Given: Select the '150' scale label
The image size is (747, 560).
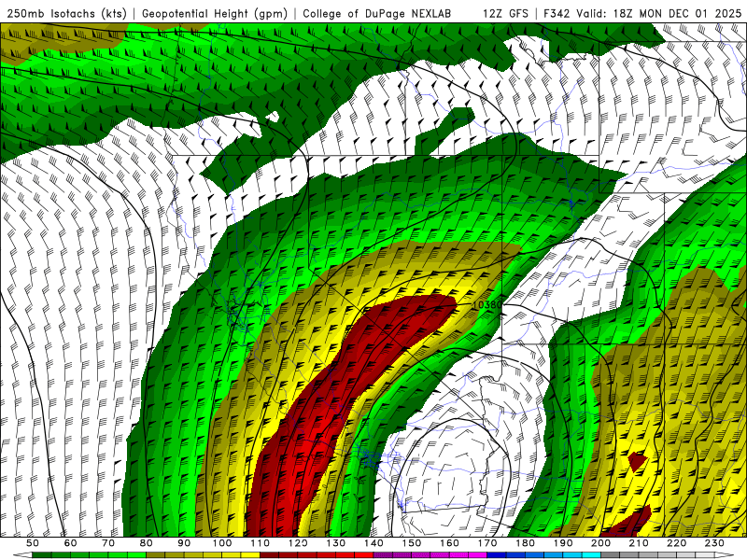Looking at the screenshot, I should [x=412, y=543].
